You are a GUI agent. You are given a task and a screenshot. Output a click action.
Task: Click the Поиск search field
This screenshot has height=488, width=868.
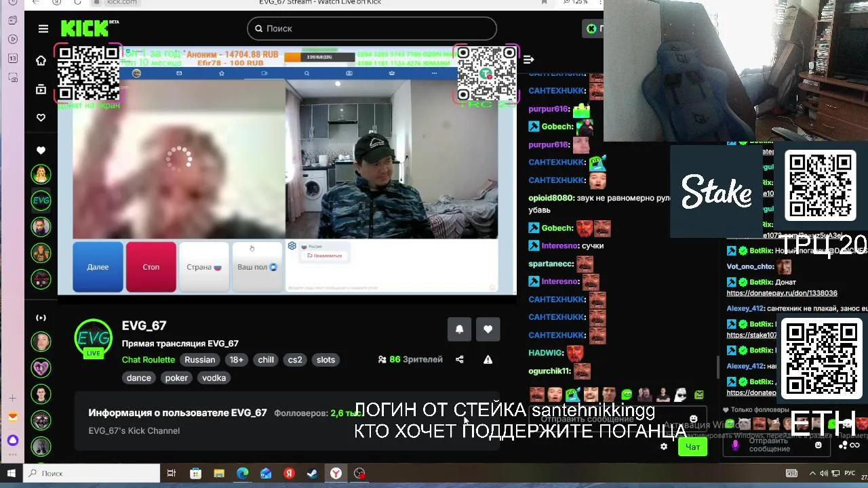372,28
